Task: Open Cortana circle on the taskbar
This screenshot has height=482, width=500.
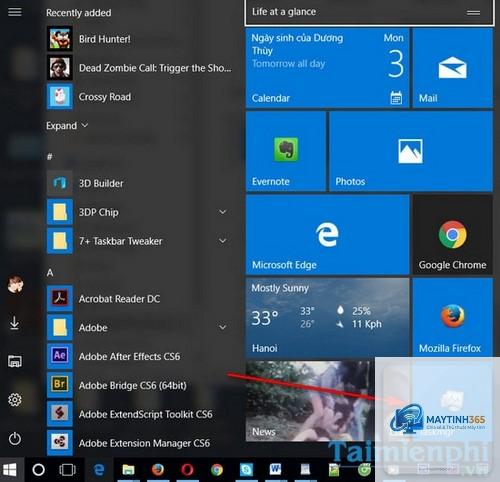Action: click(39, 470)
